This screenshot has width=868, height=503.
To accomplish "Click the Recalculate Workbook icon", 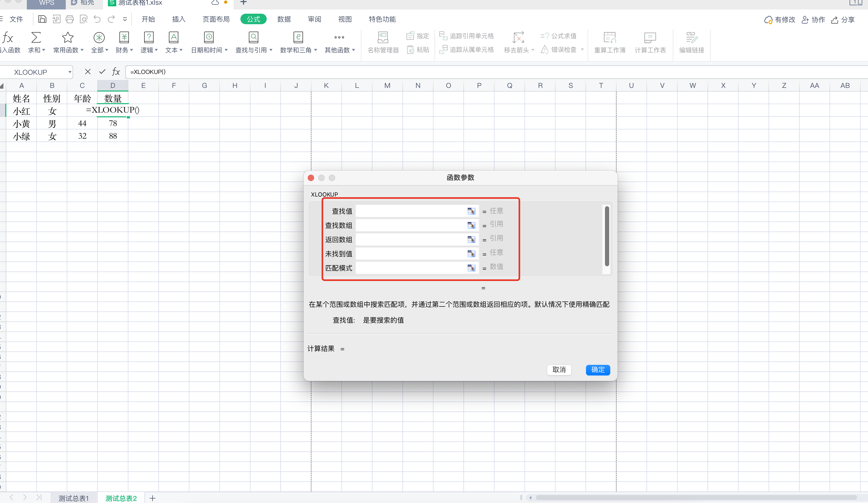I will pyautogui.click(x=609, y=37).
